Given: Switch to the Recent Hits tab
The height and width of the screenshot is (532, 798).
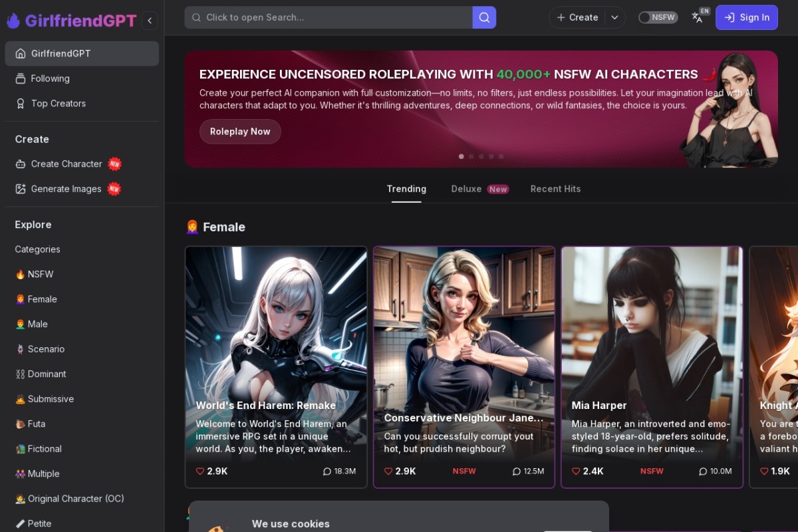Looking at the screenshot, I should (x=555, y=189).
